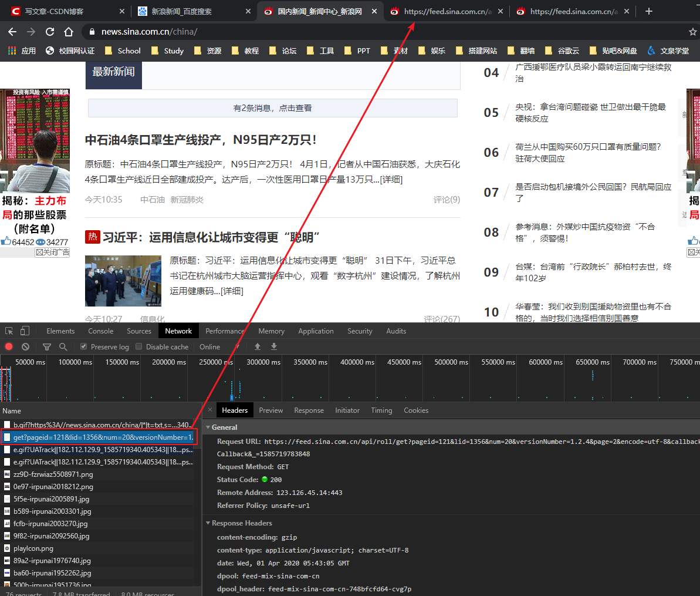This screenshot has width=700, height=596.
Task: Click the 300000 ms timeline overview marker
Action: click(263, 362)
